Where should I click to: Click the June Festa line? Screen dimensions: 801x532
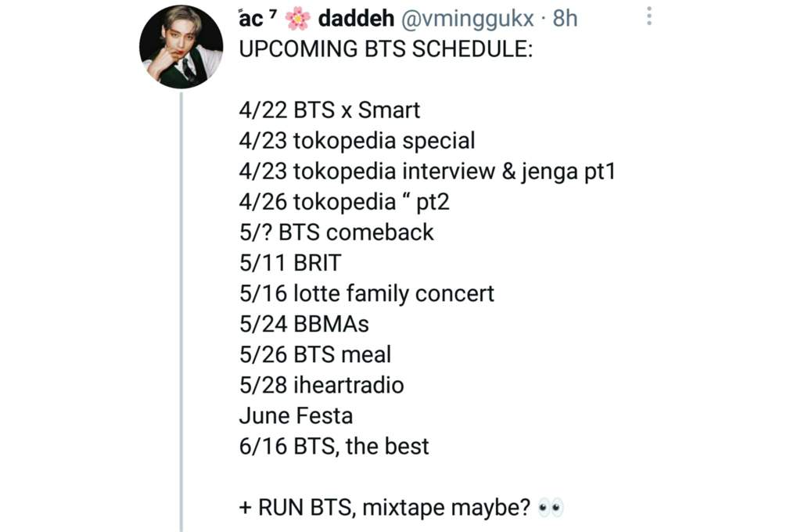click(296, 416)
